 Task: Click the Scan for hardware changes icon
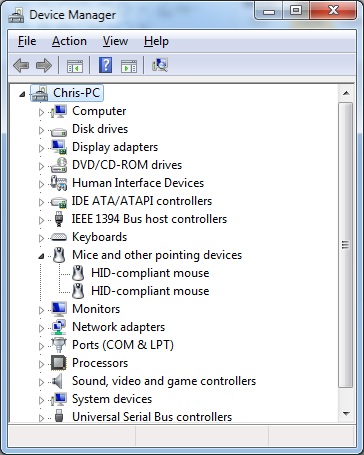click(x=160, y=65)
